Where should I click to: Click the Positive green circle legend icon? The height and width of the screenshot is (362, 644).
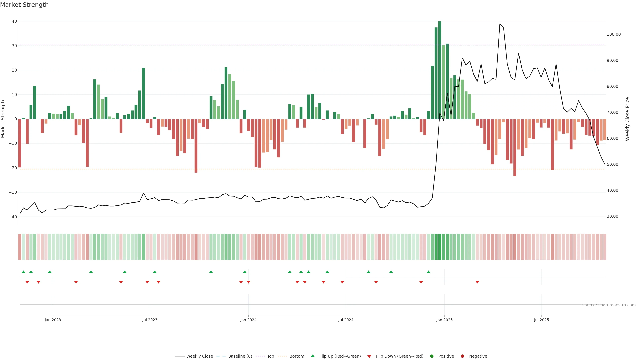click(x=432, y=356)
